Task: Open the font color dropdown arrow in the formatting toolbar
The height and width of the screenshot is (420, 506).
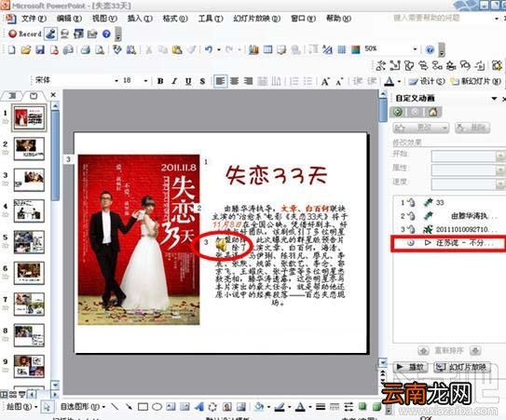Action: point(399,81)
